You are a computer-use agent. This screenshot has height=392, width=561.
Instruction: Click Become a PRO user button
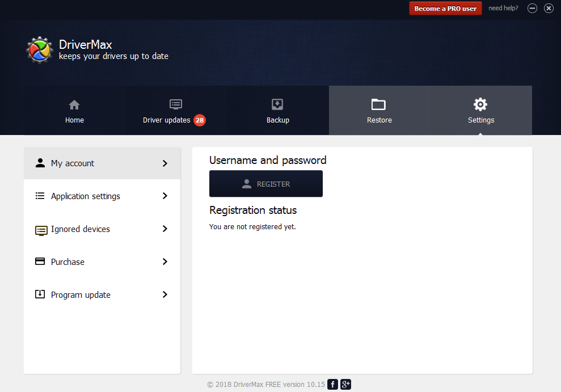(445, 9)
